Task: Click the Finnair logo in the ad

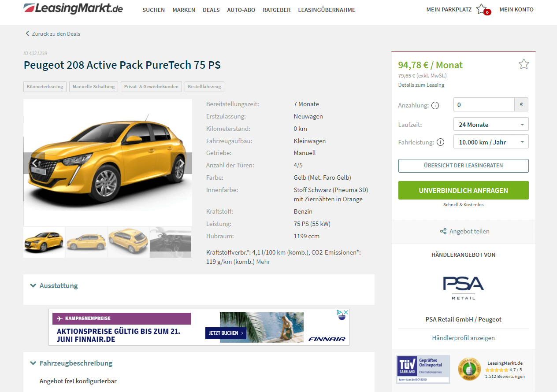Action: pos(327,339)
